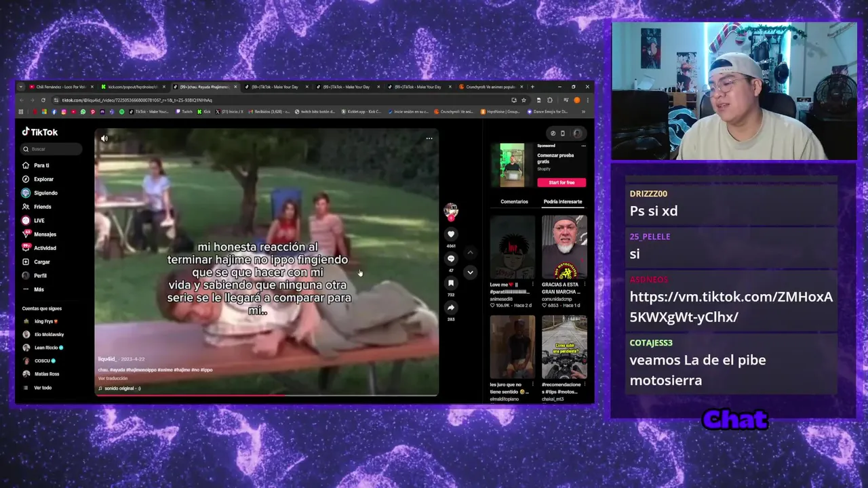Open the Friends section
Screen dimensions: 868x488
37,207
